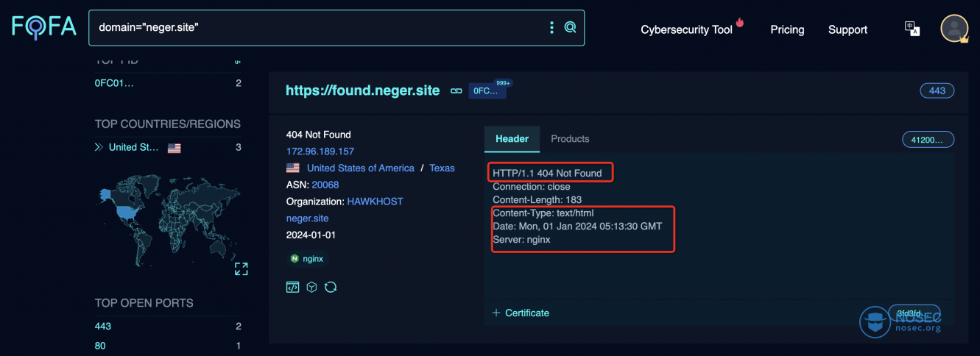The height and width of the screenshot is (356, 980).
Task: Expand the Certificate section
Action: point(521,313)
